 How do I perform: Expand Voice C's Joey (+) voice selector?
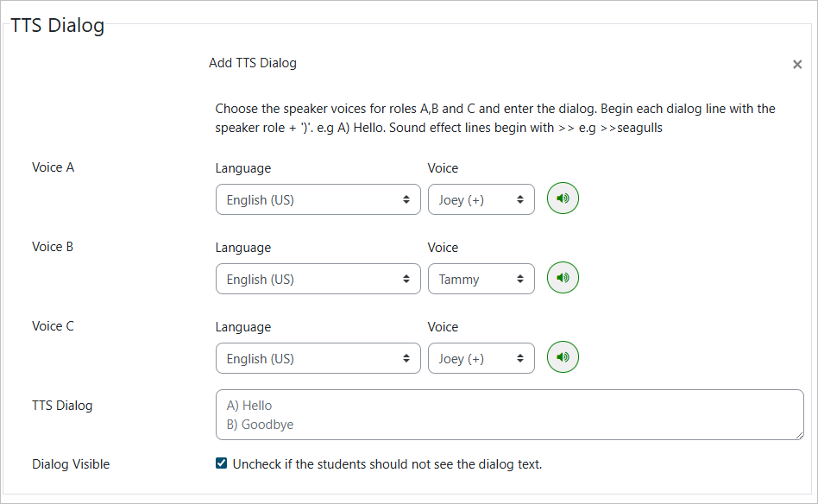(481, 358)
